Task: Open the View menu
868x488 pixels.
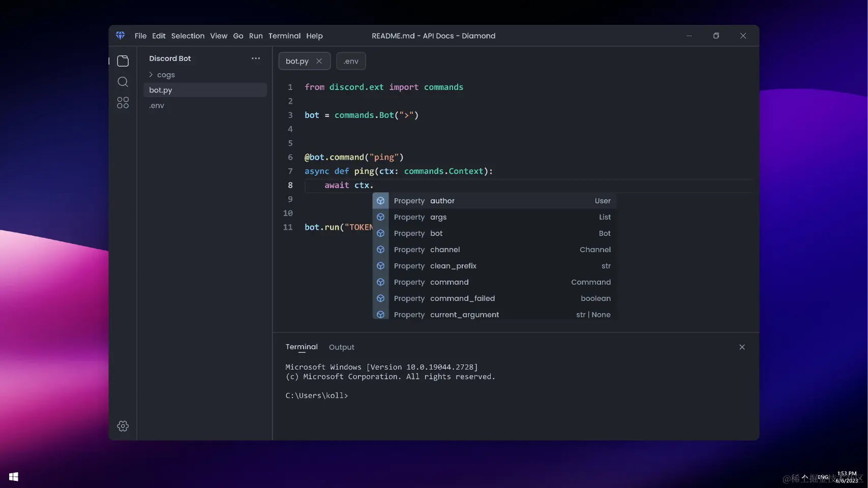Action: (219, 36)
